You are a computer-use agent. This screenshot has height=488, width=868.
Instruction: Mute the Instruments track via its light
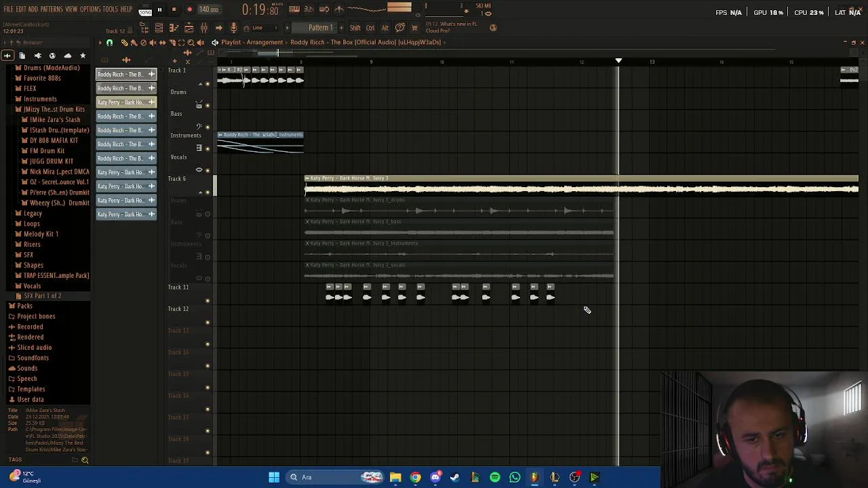click(x=208, y=149)
